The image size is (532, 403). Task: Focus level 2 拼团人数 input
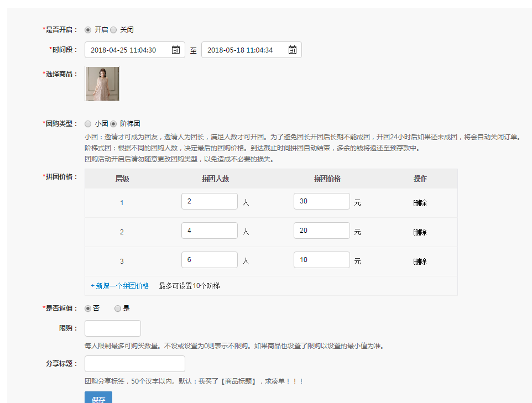pos(210,231)
